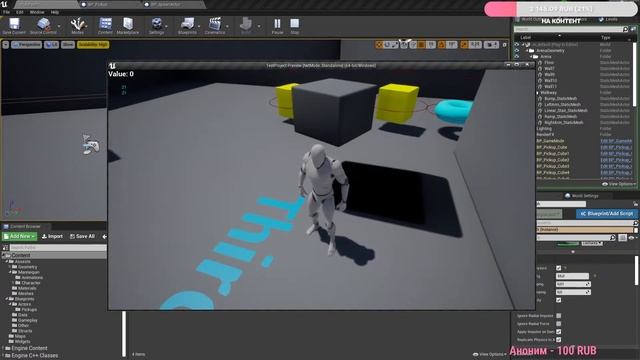640x360 pixels.
Task: Toggle the scale snap icon
Action: tap(464, 44)
